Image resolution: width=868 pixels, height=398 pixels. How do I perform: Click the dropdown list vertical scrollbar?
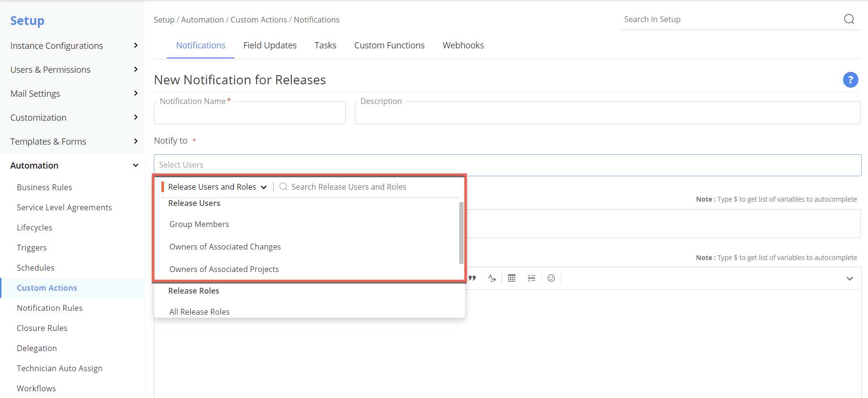[461, 233]
